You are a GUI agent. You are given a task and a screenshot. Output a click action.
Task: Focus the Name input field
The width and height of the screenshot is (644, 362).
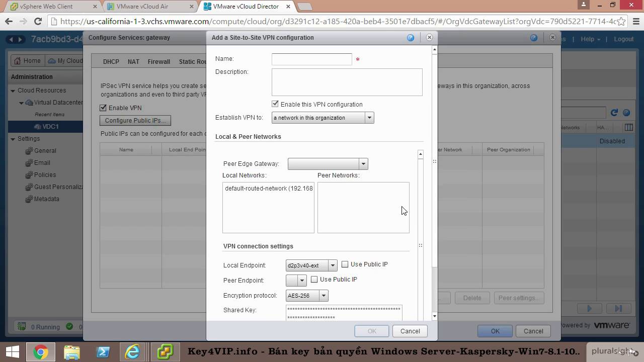point(312,59)
